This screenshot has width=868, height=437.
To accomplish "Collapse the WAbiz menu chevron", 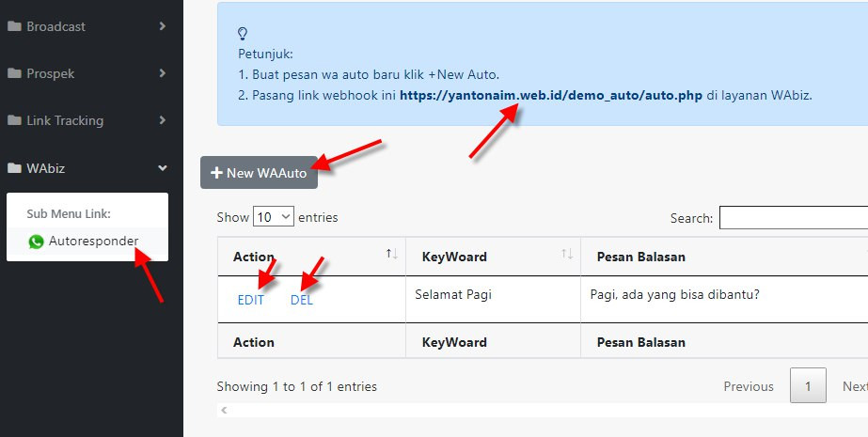I will (x=162, y=167).
